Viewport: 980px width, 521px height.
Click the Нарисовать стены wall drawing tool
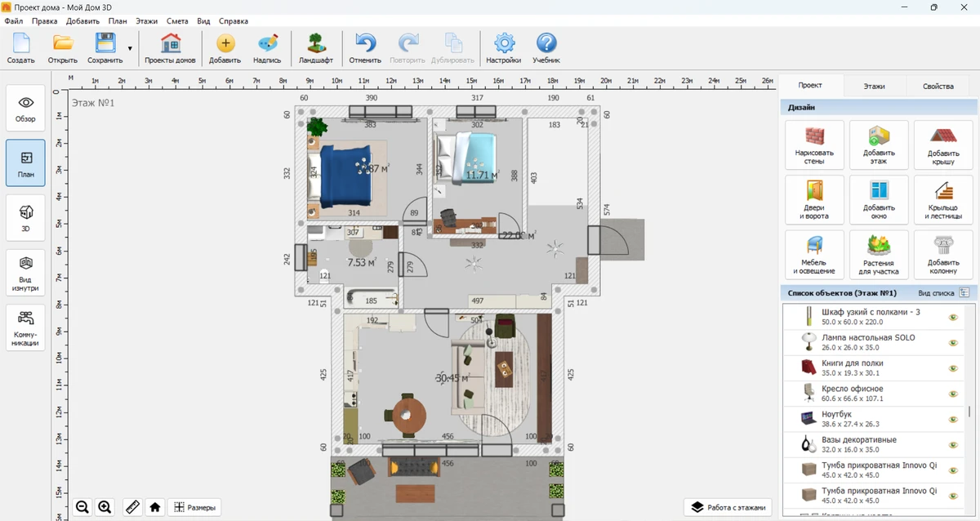(x=813, y=146)
